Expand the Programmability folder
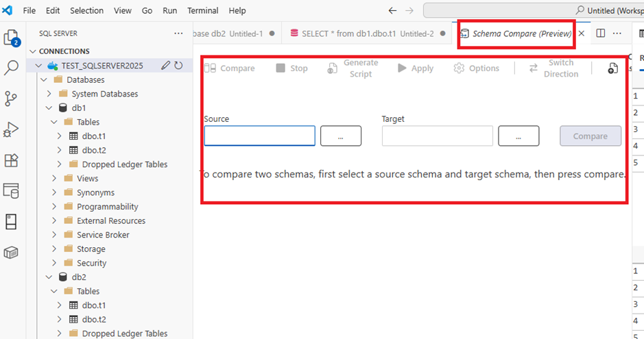The image size is (644, 339). [x=54, y=207]
